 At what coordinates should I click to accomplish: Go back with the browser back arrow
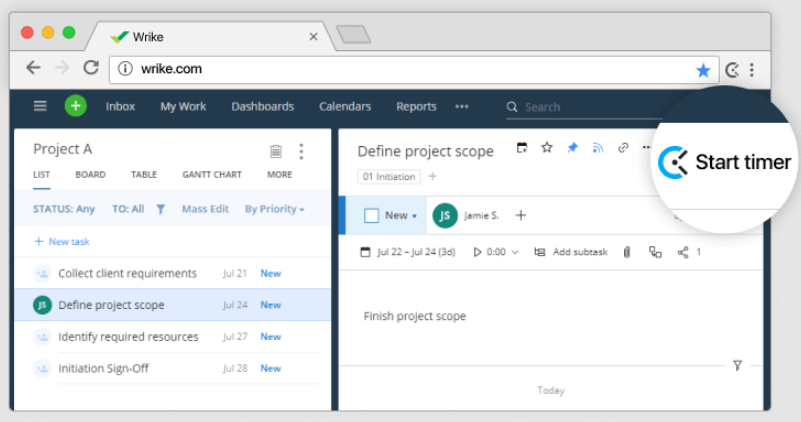tap(33, 68)
